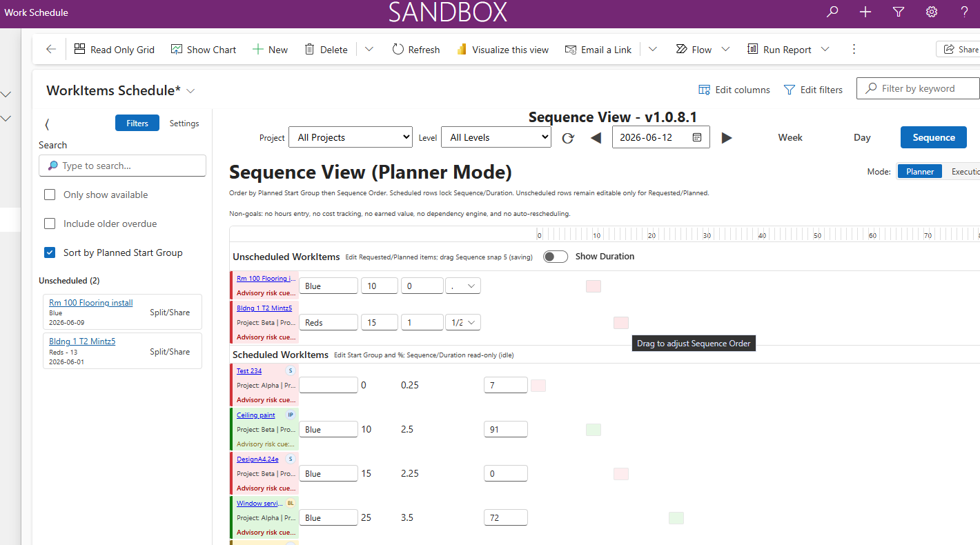Click the IP status badge on Ceiling paint
Screen dimensions: 980x545
pos(291,415)
